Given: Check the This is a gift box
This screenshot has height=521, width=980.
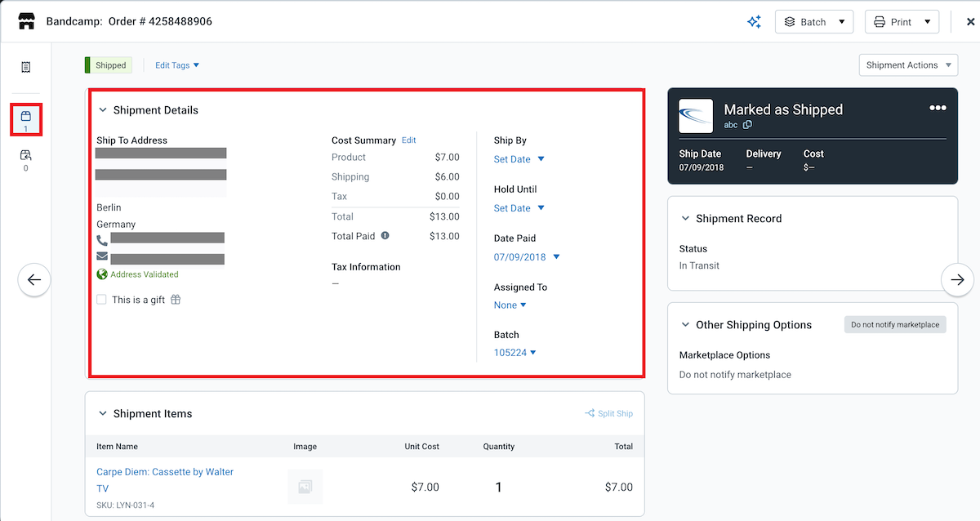Looking at the screenshot, I should click(x=102, y=300).
